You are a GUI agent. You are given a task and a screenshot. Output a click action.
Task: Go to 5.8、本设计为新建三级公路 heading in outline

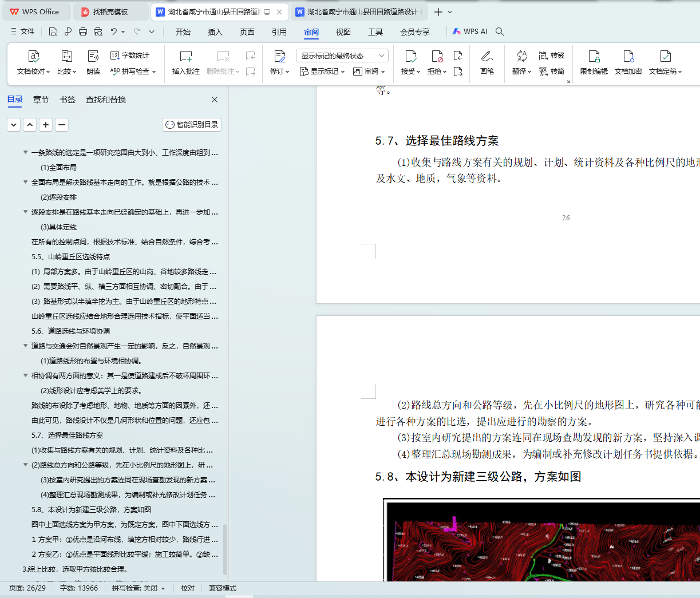91,509
